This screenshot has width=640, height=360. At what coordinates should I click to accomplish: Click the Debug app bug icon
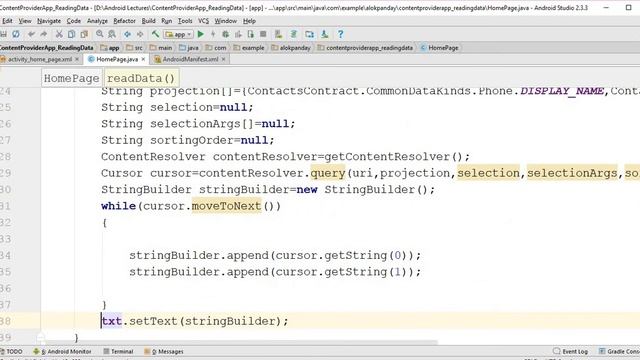coord(225,34)
